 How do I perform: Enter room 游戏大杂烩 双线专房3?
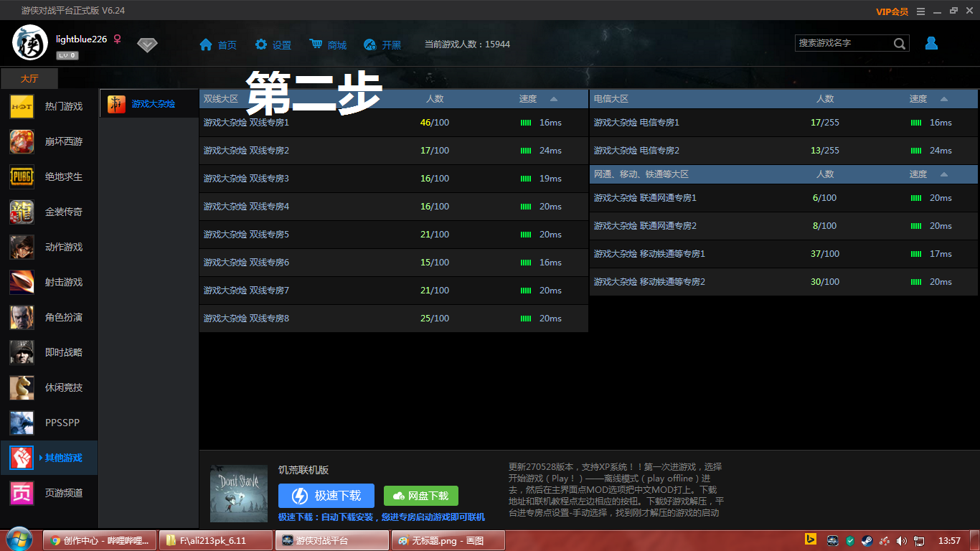click(x=394, y=179)
